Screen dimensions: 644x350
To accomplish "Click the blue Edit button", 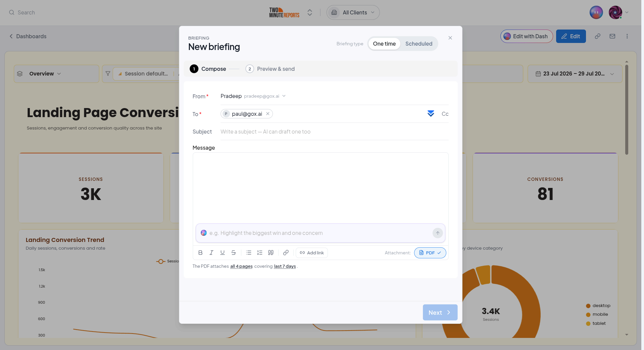I will point(571,36).
